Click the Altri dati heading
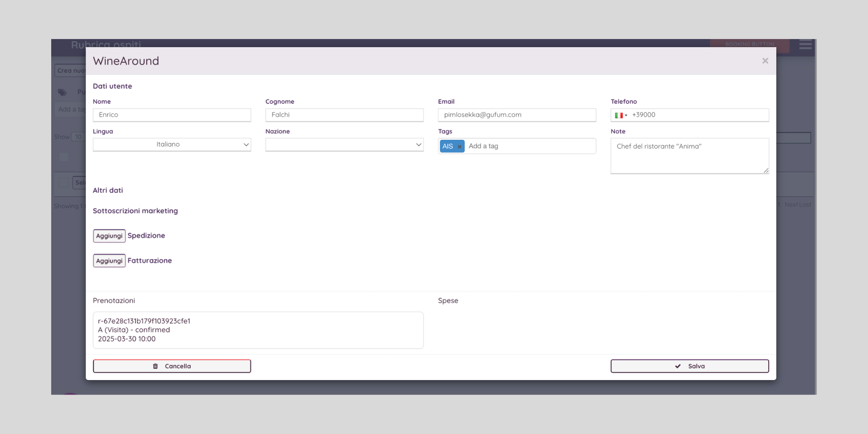 (x=108, y=190)
